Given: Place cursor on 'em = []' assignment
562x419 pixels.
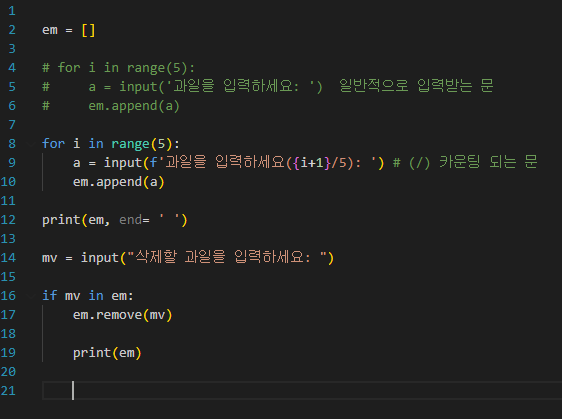Looking at the screenshot, I should pyautogui.click(x=68, y=30).
